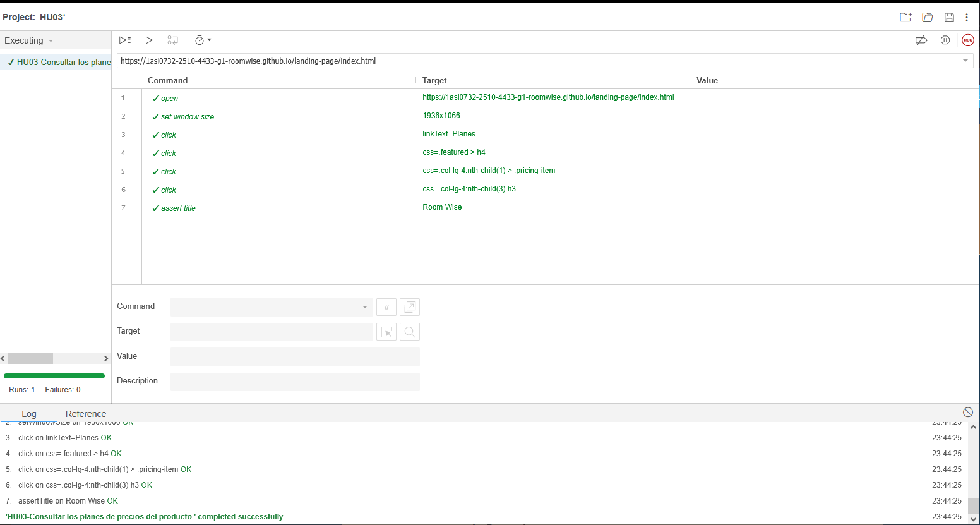This screenshot has width=980, height=525.
Task: Click the green run progress bar
Action: point(54,376)
